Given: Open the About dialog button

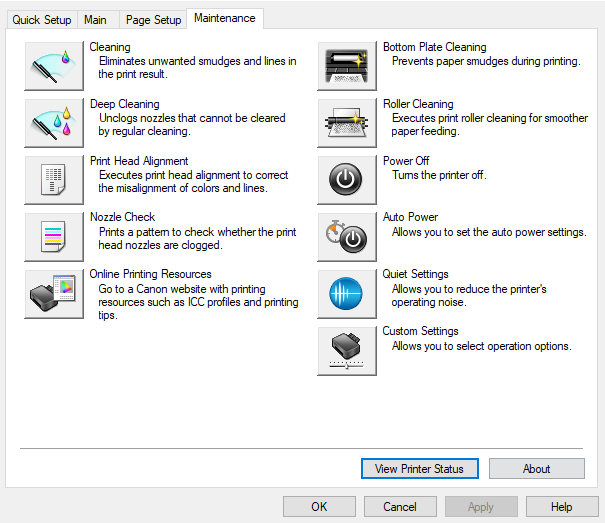Looking at the screenshot, I should [537, 468].
